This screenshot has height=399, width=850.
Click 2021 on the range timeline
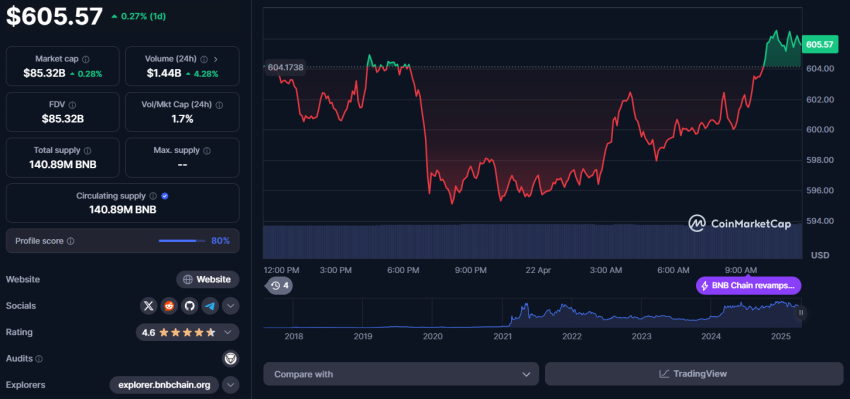coord(503,337)
